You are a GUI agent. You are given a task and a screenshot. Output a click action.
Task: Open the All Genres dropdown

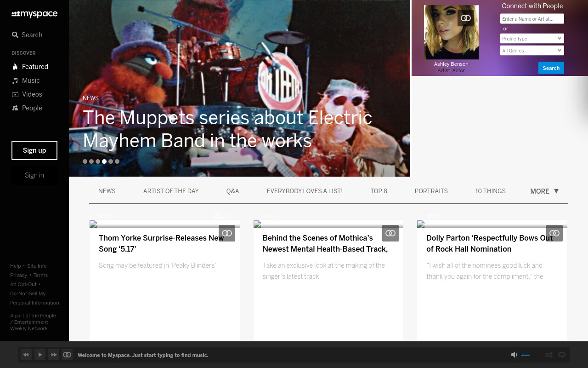tap(532, 51)
